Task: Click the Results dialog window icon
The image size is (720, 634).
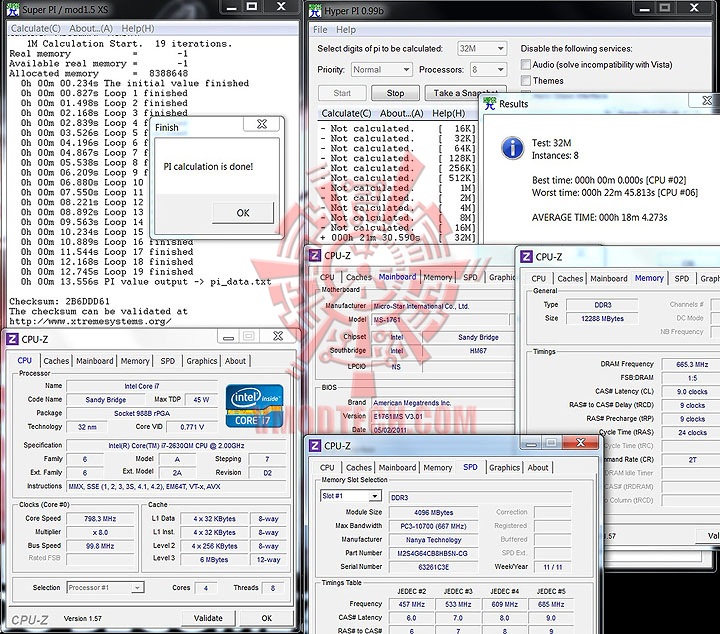Action: tap(489, 103)
